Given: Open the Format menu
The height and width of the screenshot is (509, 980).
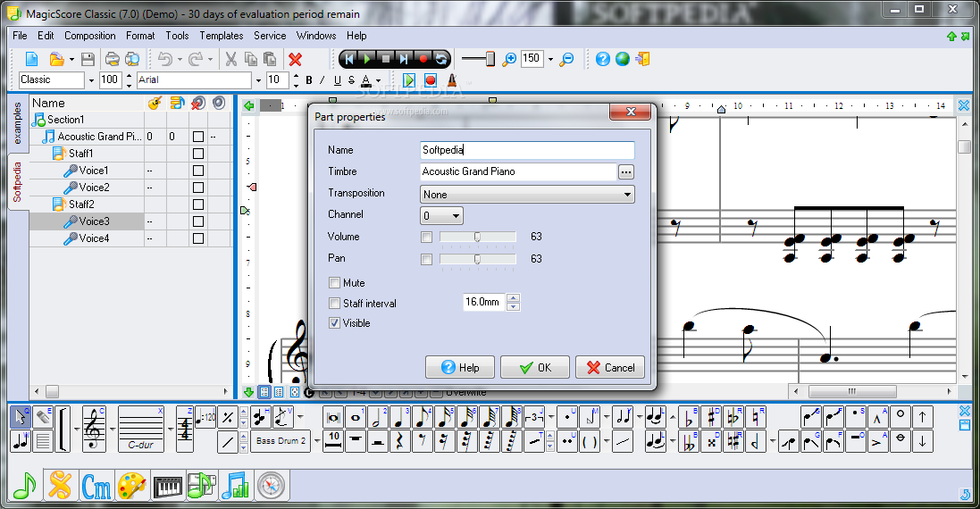Looking at the screenshot, I should pyautogui.click(x=140, y=36).
